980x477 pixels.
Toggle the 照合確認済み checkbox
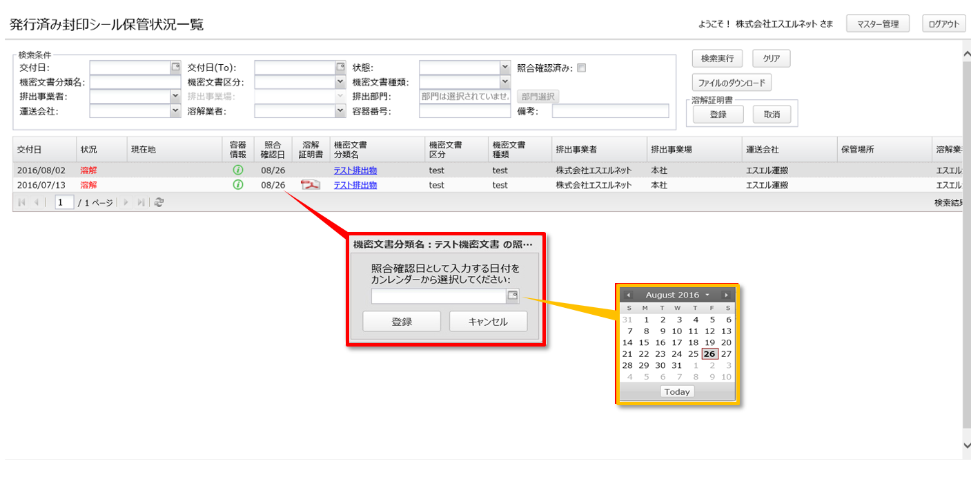pyautogui.click(x=581, y=68)
